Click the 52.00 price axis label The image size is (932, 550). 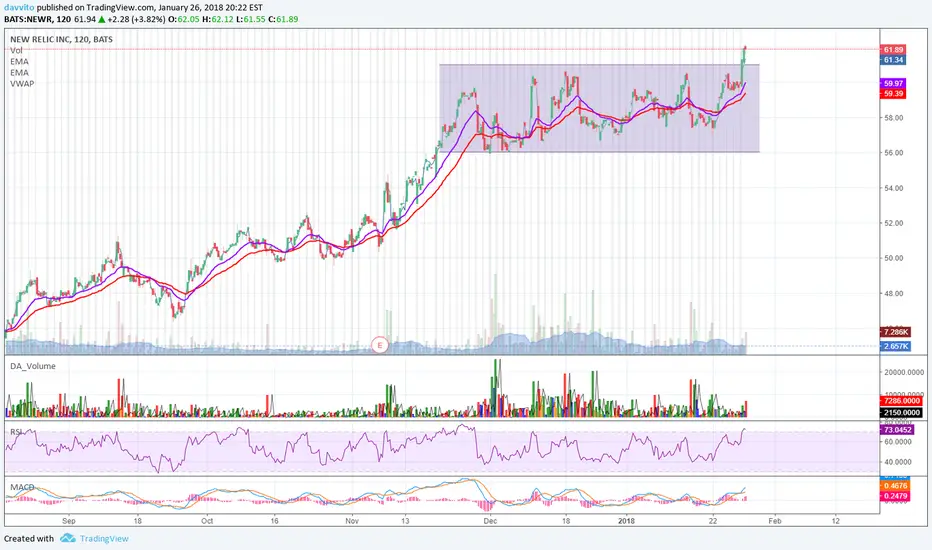tap(893, 224)
